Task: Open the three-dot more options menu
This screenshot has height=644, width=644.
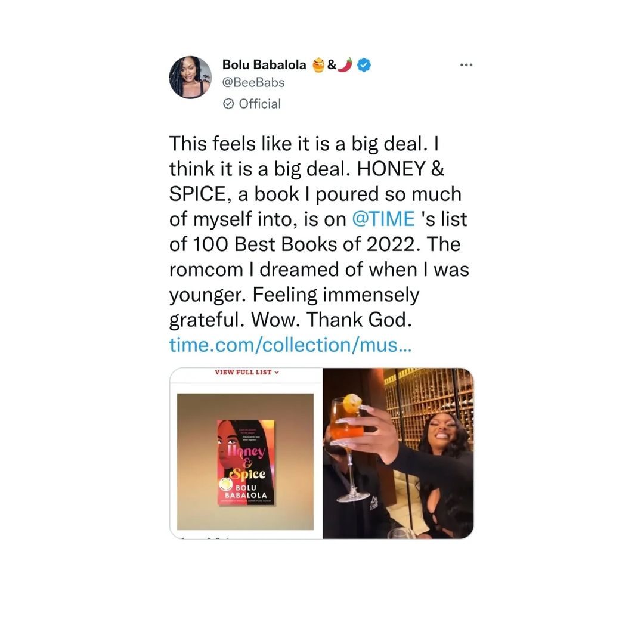Action: [466, 65]
